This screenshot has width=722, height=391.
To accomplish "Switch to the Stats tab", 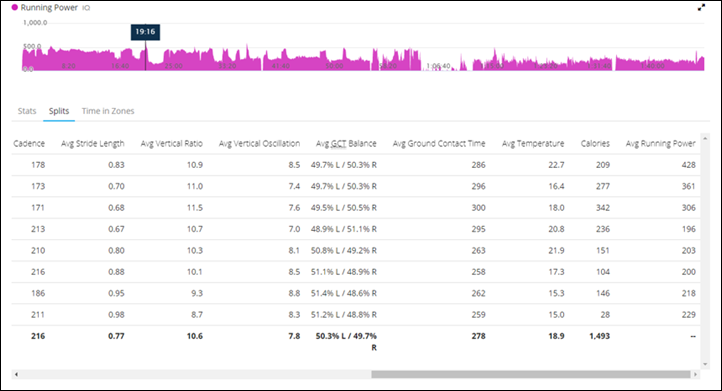I will 27,111.
